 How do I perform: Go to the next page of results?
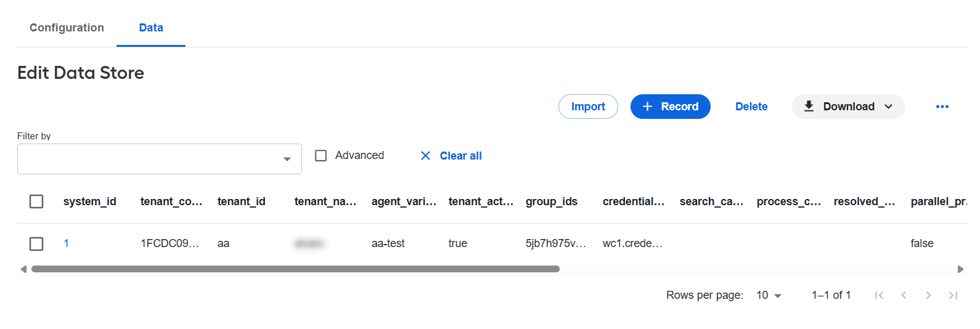928,295
